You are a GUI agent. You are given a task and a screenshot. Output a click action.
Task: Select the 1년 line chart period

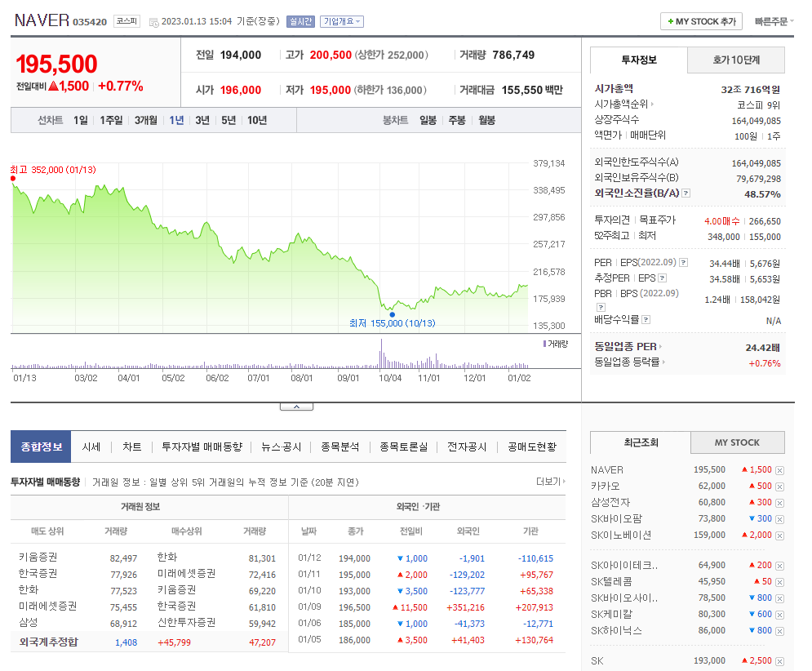[176, 120]
